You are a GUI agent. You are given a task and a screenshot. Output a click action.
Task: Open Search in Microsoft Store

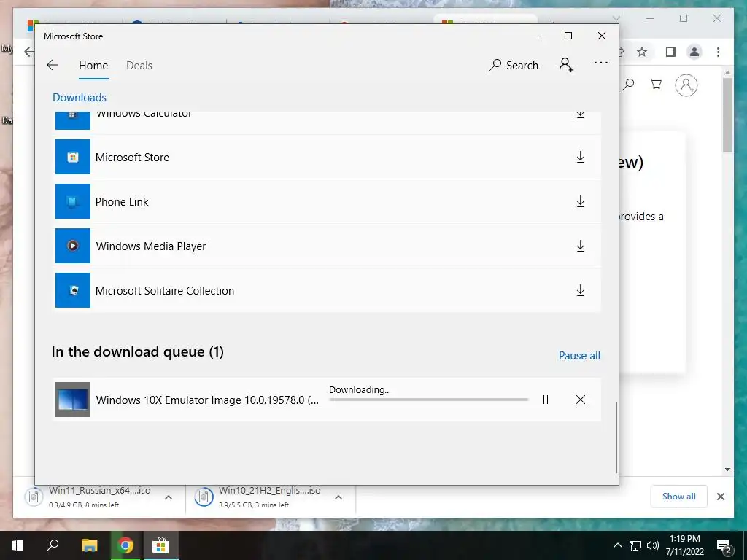(514, 65)
